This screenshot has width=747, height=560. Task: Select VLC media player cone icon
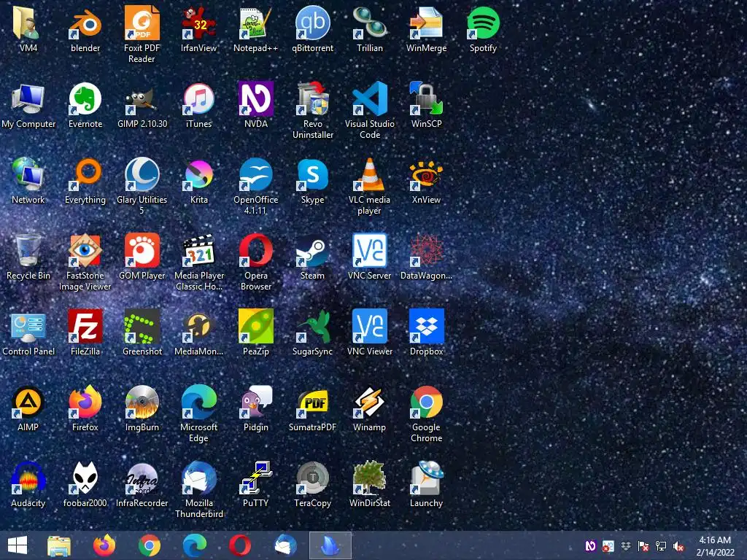(x=370, y=174)
